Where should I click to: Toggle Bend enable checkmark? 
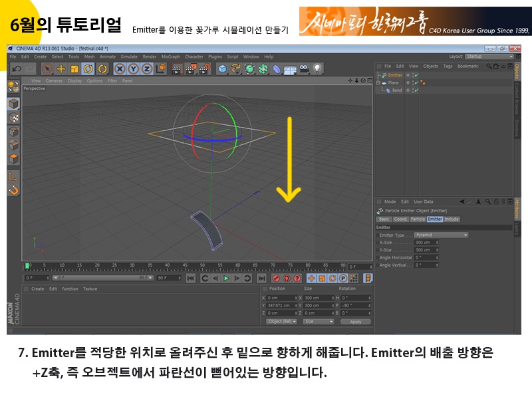tap(416, 90)
